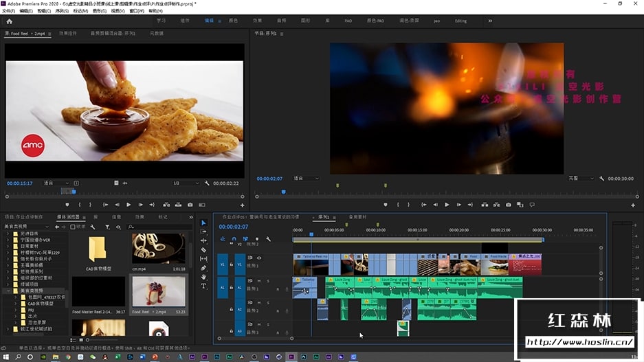Switch to the Editing workspace tab
644x362 pixels.
click(460, 21)
